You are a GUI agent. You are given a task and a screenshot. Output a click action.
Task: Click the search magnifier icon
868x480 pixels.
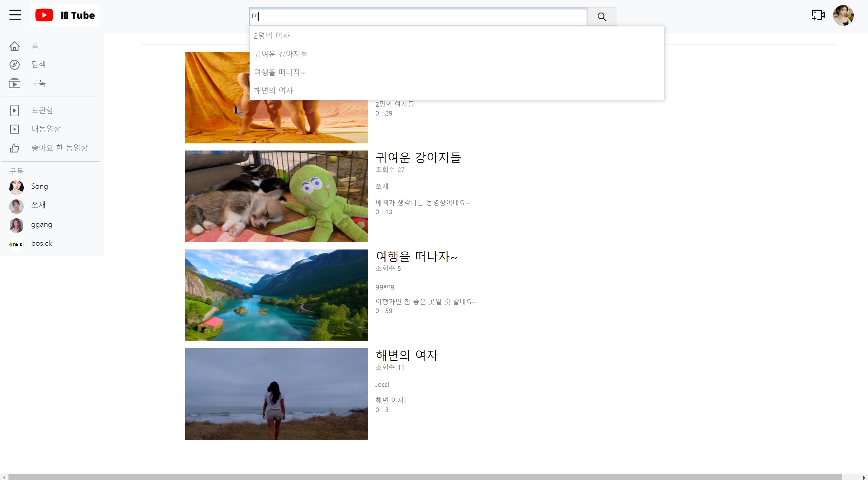(x=602, y=16)
